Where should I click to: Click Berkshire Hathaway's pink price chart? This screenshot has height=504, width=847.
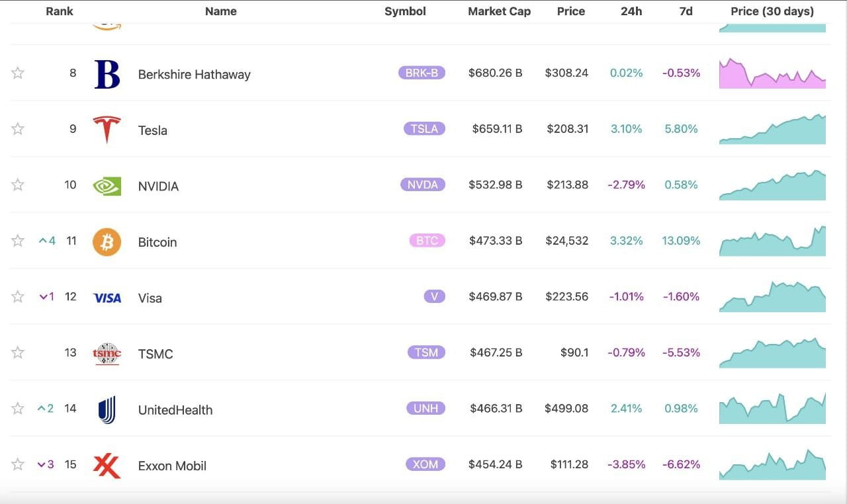tap(772, 73)
